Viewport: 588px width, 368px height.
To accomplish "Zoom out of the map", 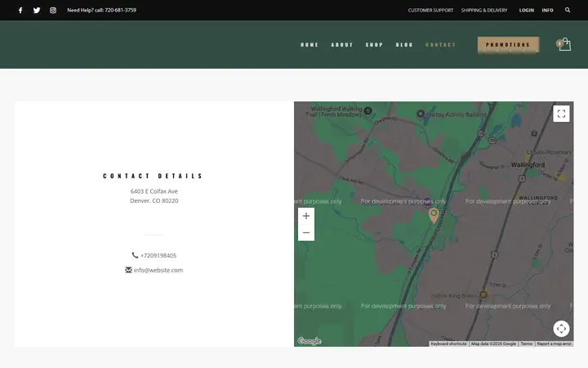I will (306, 233).
